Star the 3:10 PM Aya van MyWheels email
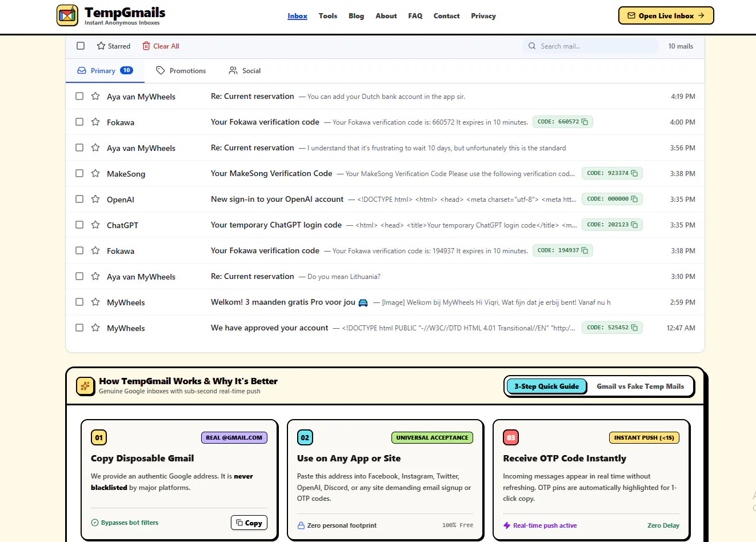 tap(95, 276)
